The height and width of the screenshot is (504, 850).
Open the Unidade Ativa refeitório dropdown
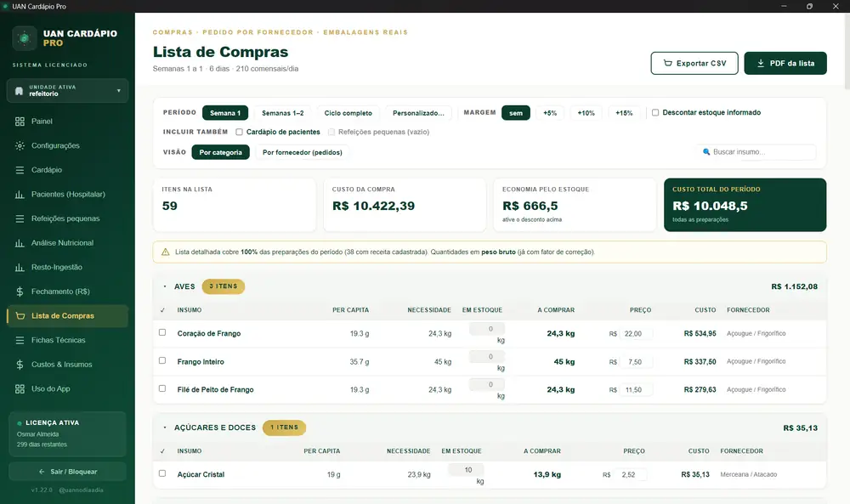(x=68, y=90)
